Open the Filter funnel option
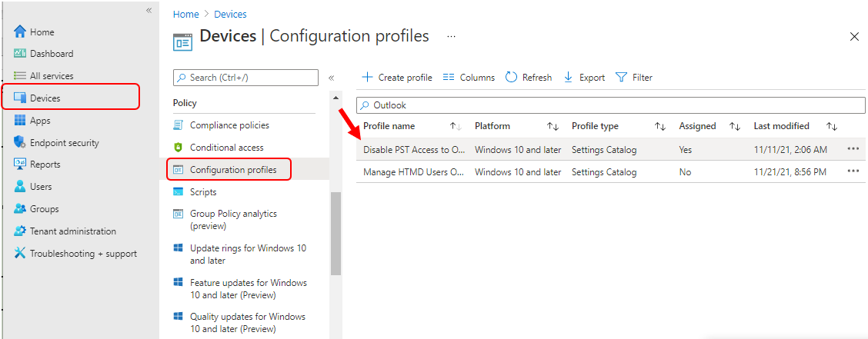This screenshot has height=339, width=868. pyautogui.click(x=634, y=78)
